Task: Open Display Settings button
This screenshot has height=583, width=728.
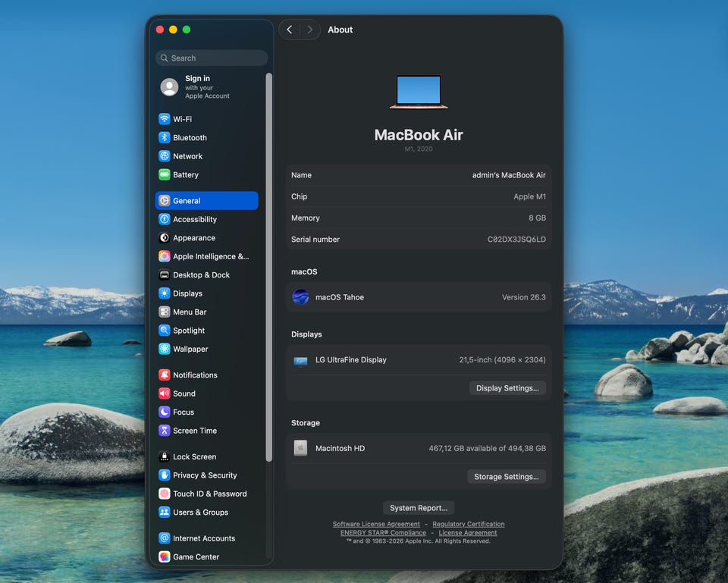Action: pos(507,388)
